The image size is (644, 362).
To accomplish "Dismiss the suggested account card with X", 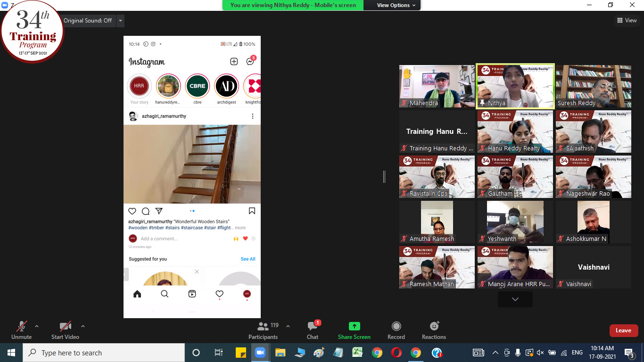I will (197, 271).
